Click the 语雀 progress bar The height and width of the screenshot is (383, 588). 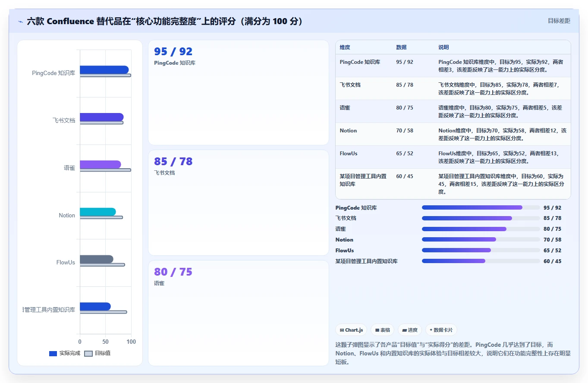coord(481,229)
